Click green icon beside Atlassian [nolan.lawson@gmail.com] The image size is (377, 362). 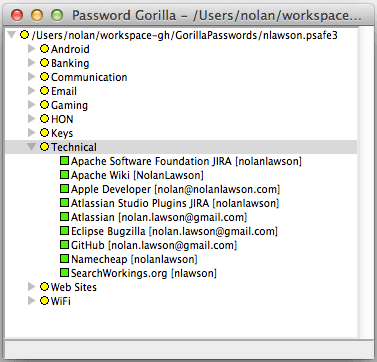64,217
